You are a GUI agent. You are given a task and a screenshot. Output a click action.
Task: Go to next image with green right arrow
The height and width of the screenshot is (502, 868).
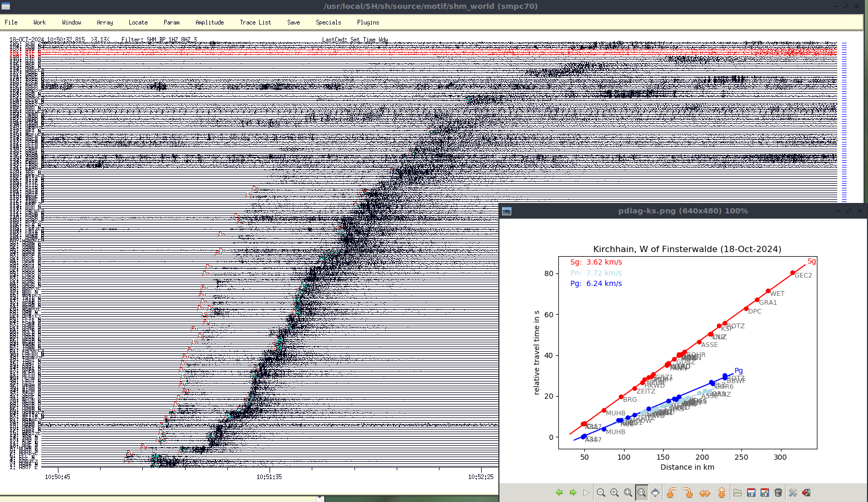(573, 493)
